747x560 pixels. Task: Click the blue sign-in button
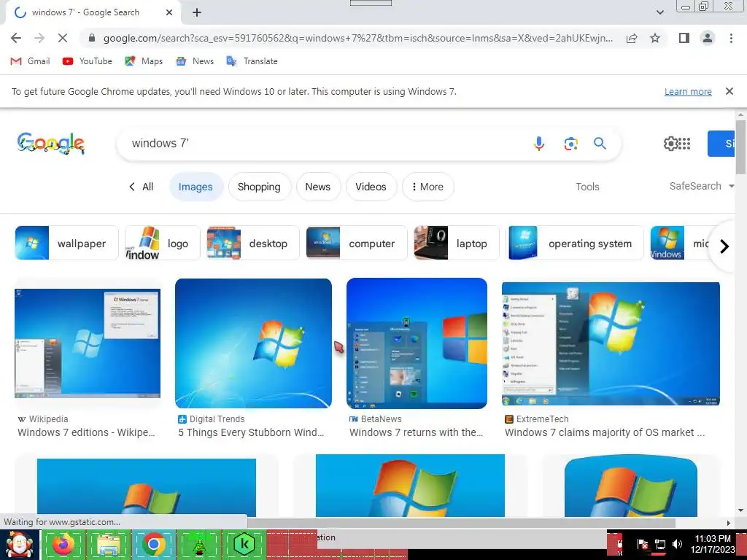pos(721,144)
